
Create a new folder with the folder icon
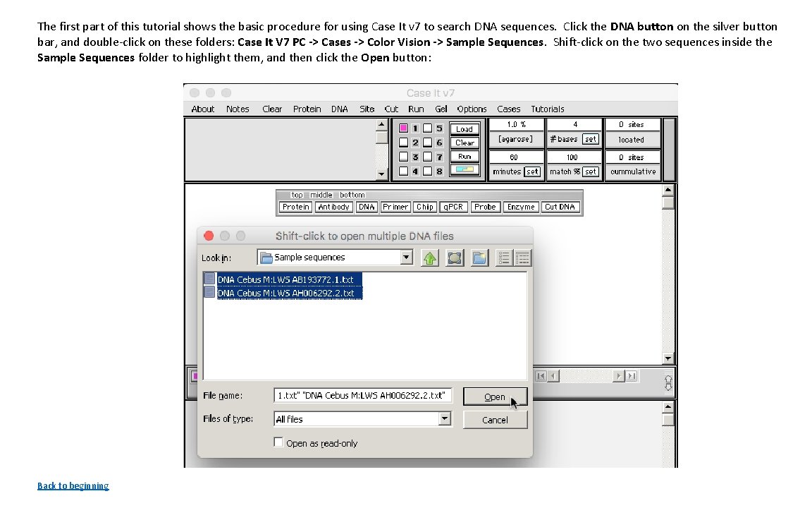479,258
